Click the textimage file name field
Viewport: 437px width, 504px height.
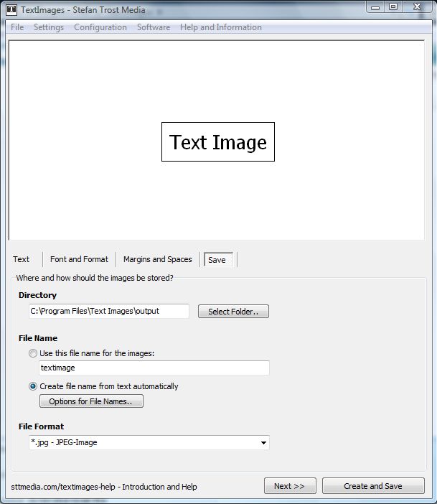(154, 368)
